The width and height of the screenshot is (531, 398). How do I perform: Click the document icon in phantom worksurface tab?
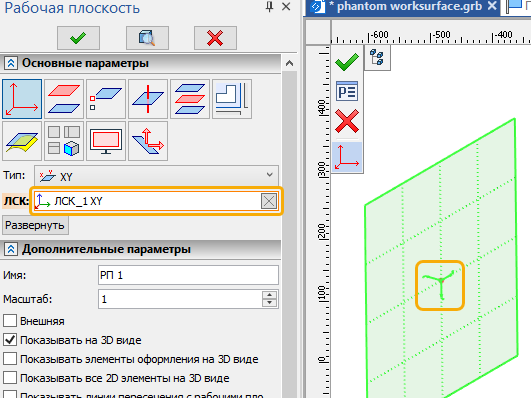(x=317, y=6)
